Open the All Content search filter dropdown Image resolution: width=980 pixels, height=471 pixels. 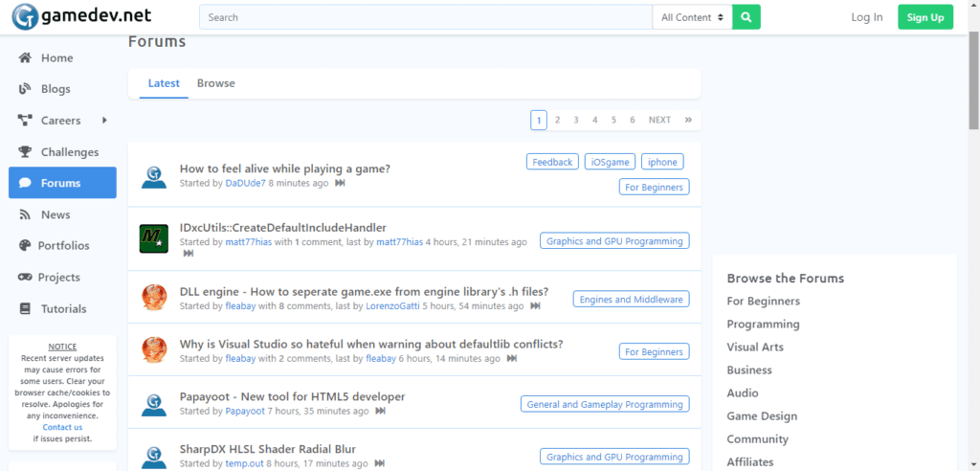point(692,17)
